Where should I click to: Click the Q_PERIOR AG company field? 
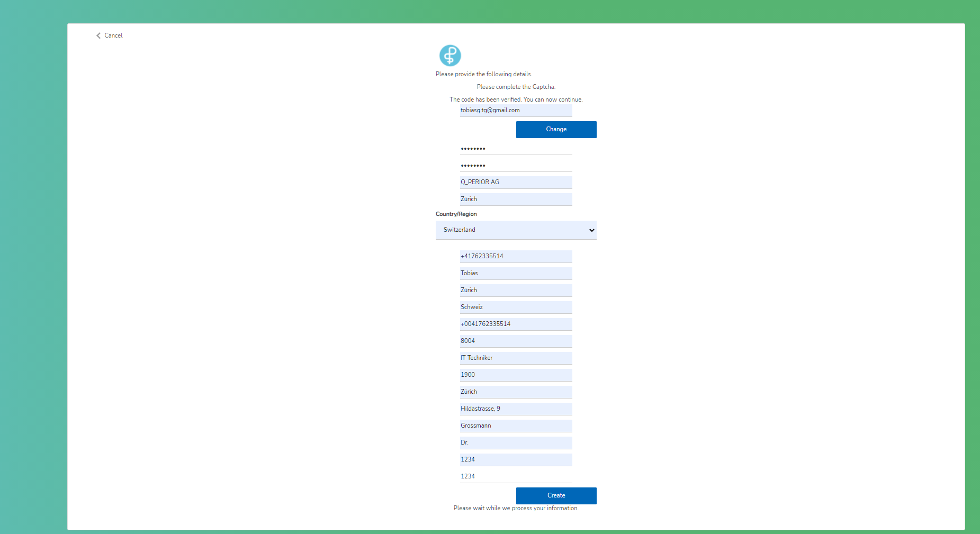coord(516,183)
